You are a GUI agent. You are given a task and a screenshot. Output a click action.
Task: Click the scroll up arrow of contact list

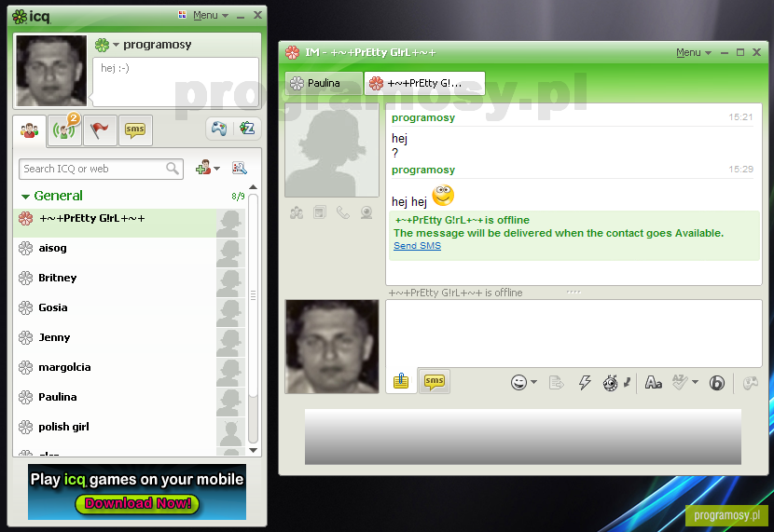[x=254, y=187]
